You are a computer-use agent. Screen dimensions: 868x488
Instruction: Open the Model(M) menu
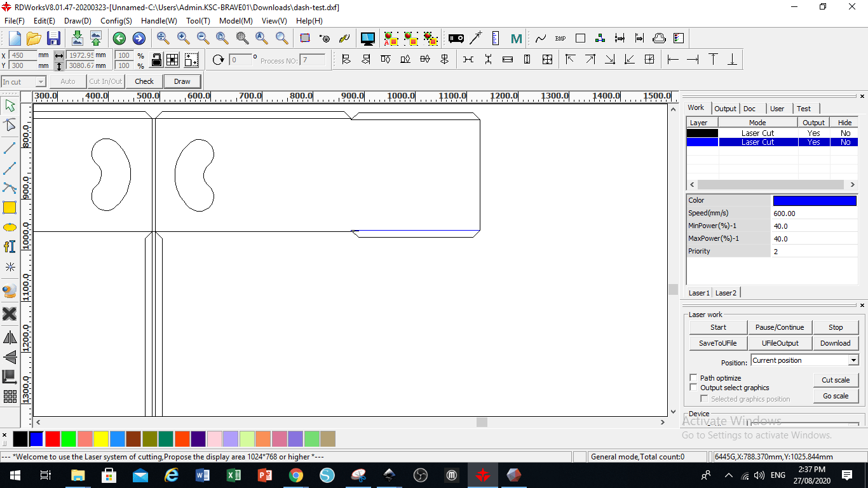click(x=236, y=21)
